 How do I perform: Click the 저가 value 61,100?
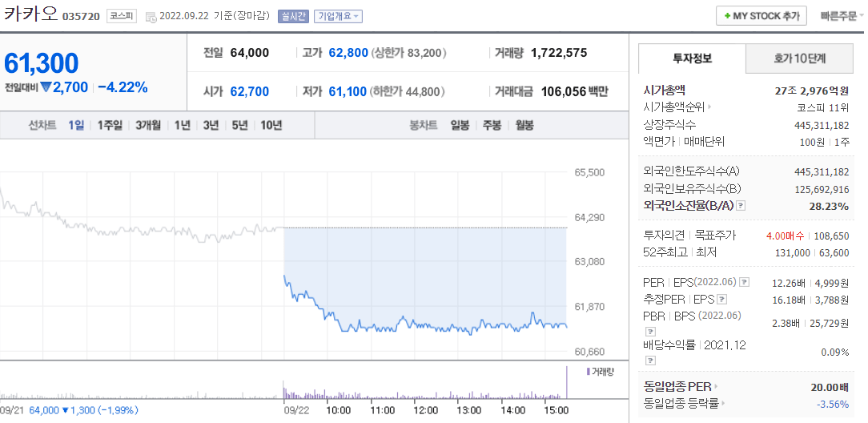click(348, 91)
